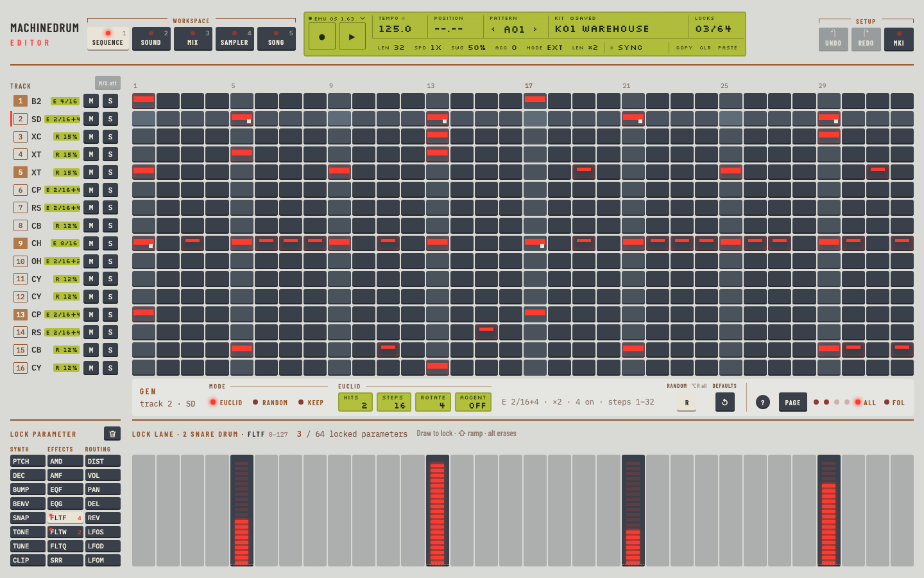The height and width of the screenshot is (578, 924).
Task: Click the PASTE pattern button
Action: pos(728,48)
